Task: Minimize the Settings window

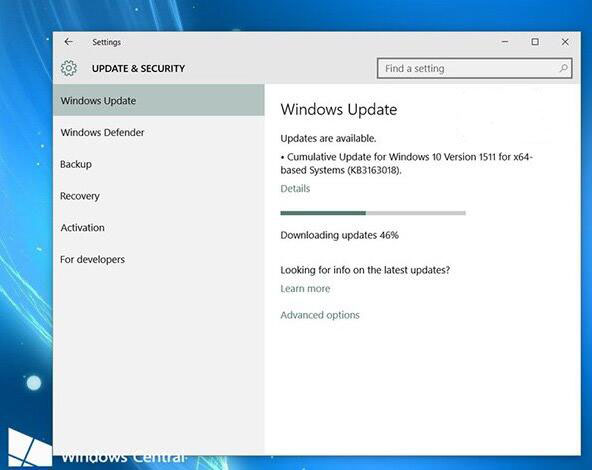Action: coord(505,42)
